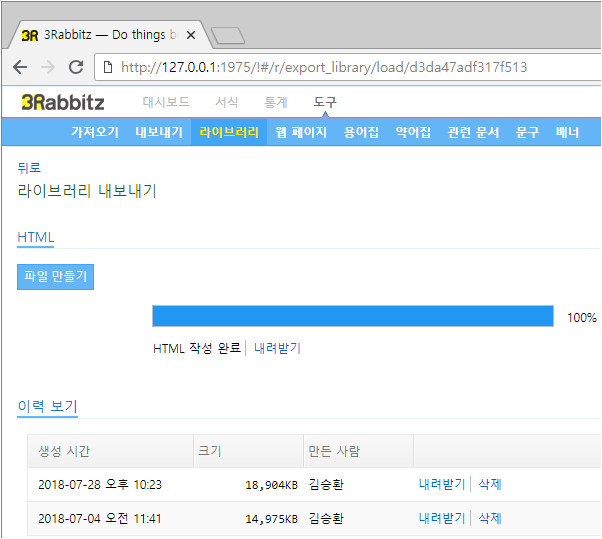The image size is (602, 539).
Task: Click the blue export progress bar
Action: pyautogui.click(x=353, y=316)
